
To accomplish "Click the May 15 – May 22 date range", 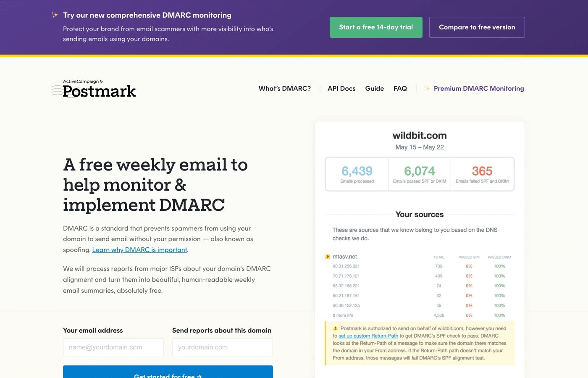I will pos(420,147).
